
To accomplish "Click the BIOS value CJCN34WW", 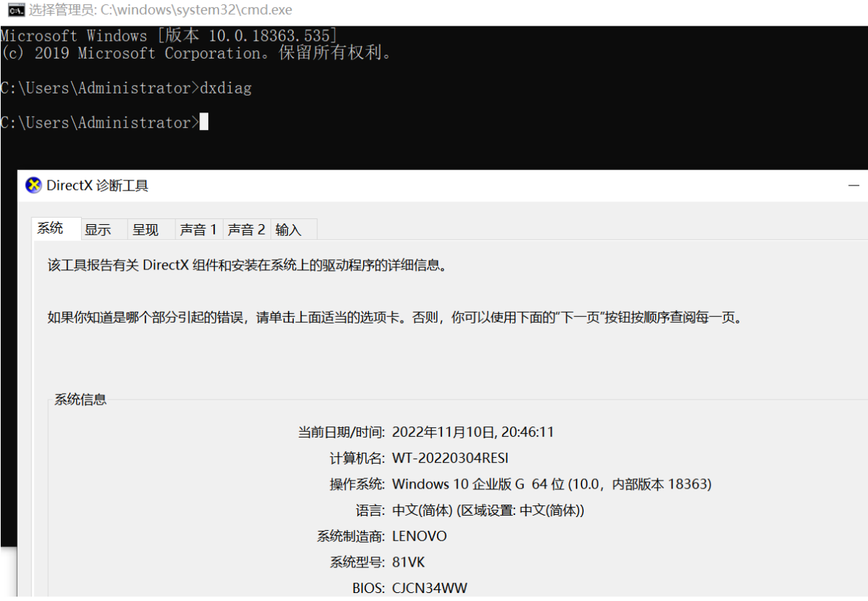I will point(430,588).
